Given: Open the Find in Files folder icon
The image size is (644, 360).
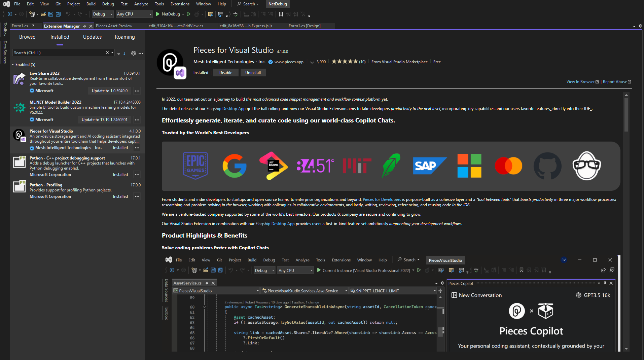Looking at the screenshot, I should [x=211, y=14].
